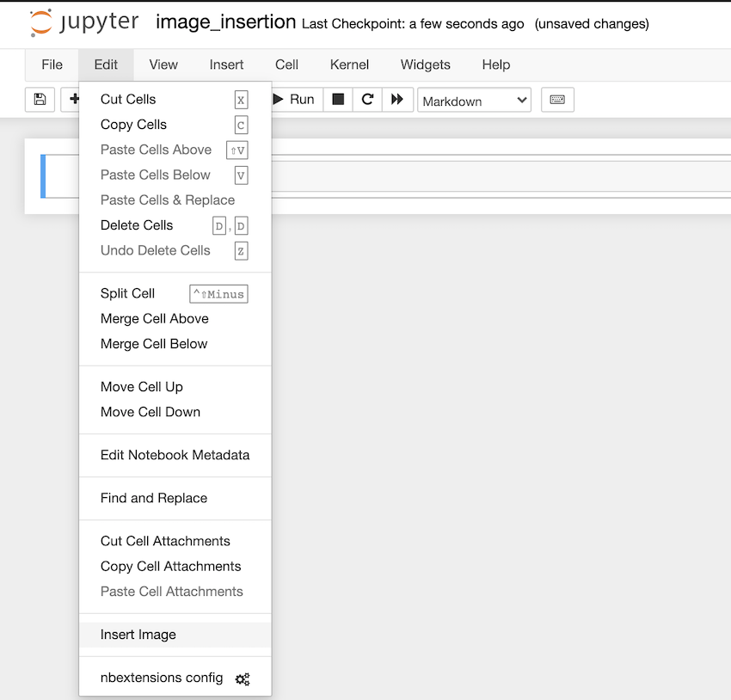Interrupt the kernel with stop icon

338,99
